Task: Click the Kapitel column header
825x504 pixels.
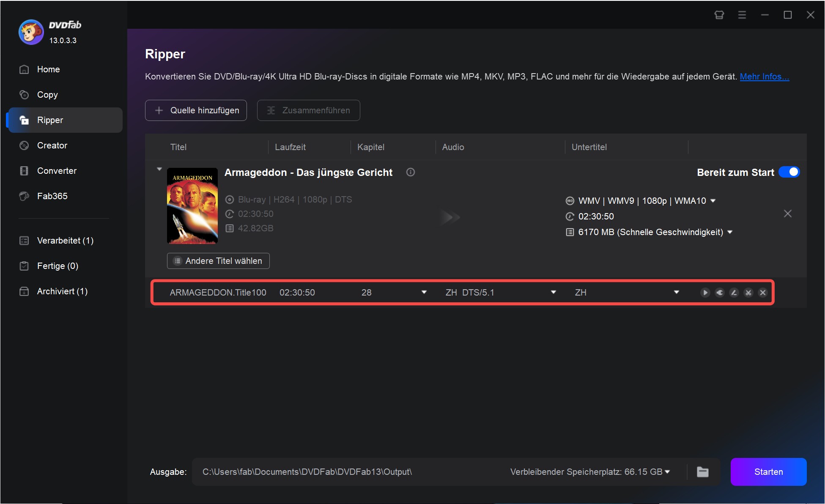Action: [x=371, y=147]
